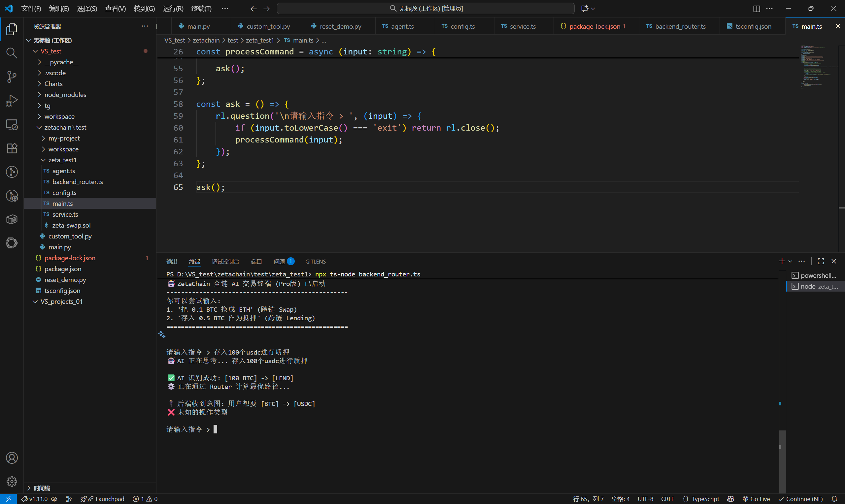Open notifications bell in status bar
845x504 pixels.
coord(834,499)
